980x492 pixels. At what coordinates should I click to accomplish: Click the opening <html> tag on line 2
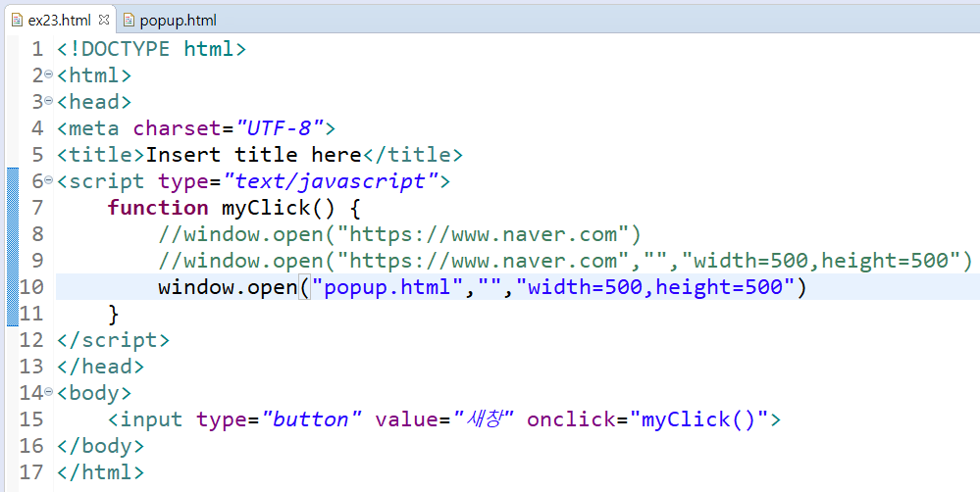click(94, 75)
